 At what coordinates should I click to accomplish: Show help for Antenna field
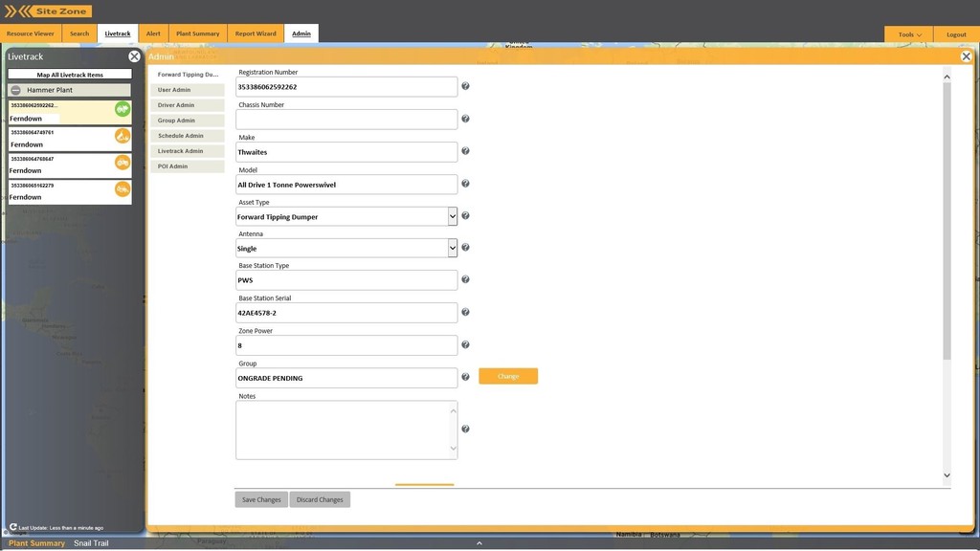pos(465,248)
